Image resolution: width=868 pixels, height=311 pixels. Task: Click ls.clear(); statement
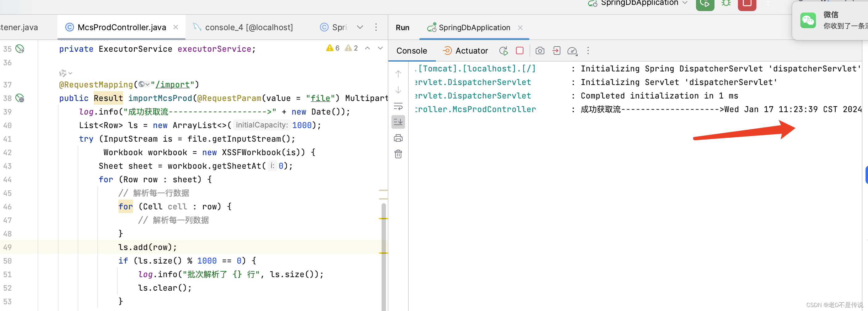point(165,288)
